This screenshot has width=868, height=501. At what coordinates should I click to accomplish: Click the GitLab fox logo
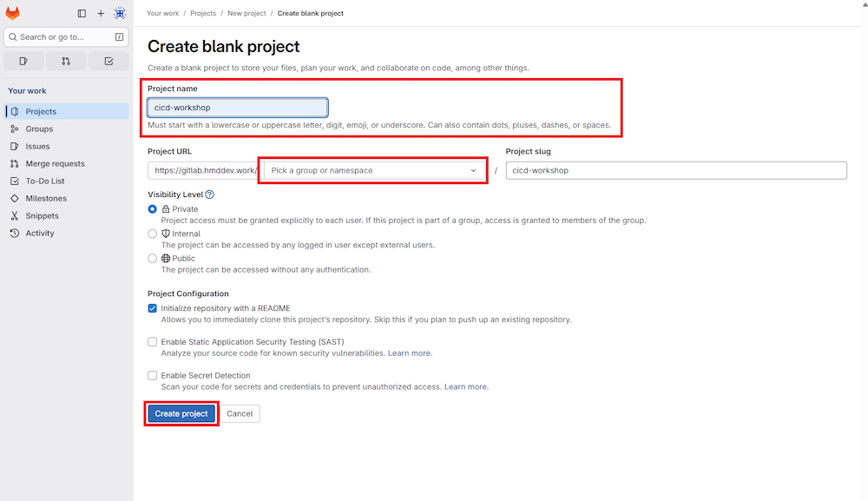pyautogui.click(x=11, y=12)
